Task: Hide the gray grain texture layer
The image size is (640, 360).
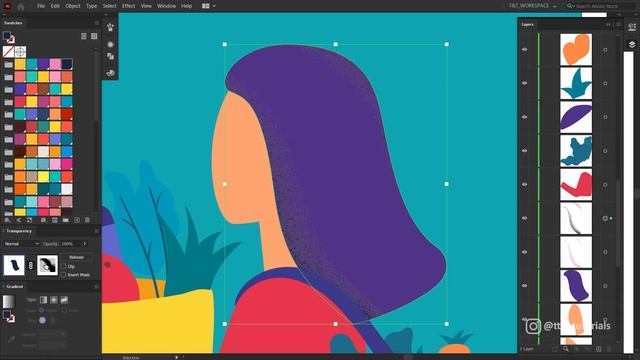Action: (x=524, y=218)
